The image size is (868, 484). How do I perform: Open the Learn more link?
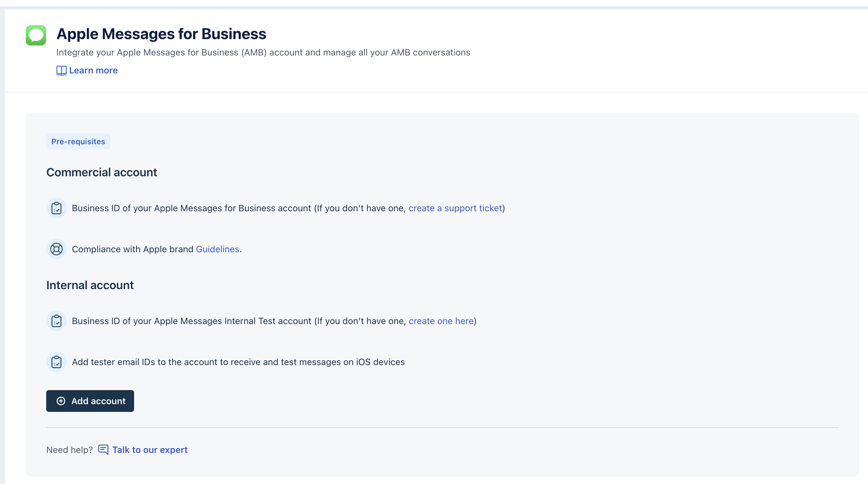93,71
